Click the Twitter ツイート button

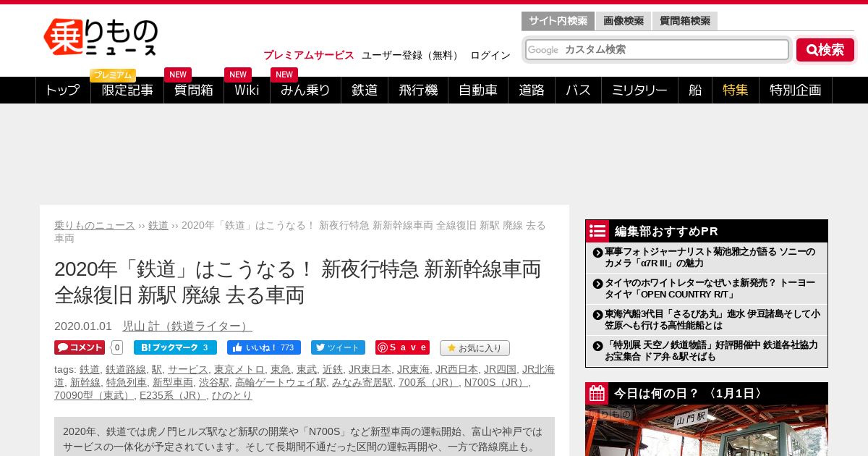pyautogui.click(x=338, y=347)
